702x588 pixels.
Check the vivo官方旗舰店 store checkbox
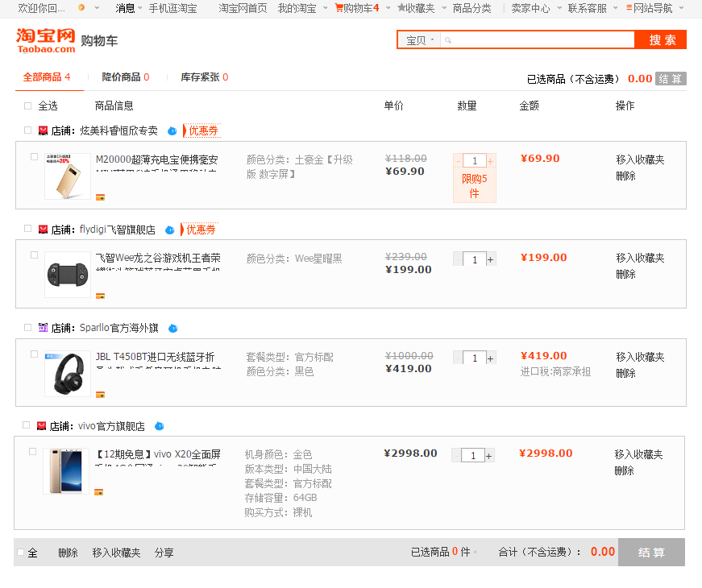click(26, 424)
